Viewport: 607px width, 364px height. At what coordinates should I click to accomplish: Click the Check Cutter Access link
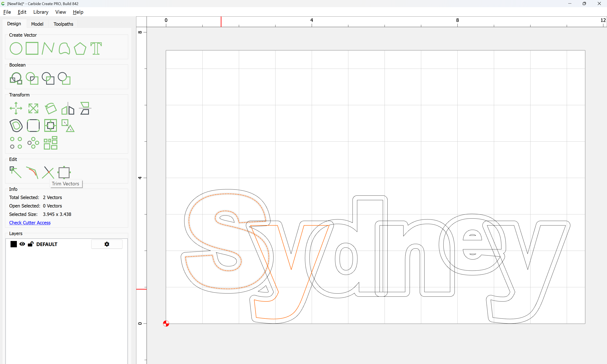coord(30,223)
